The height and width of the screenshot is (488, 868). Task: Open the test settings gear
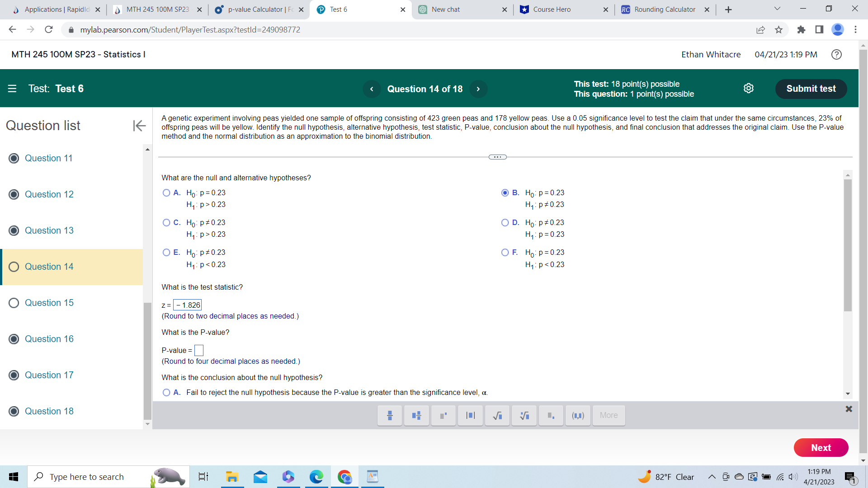pos(748,89)
